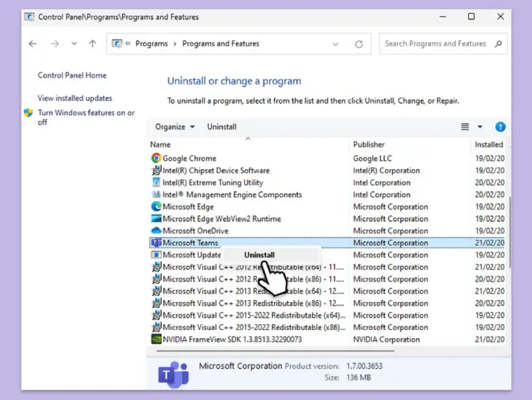The width and height of the screenshot is (532, 400).
Task: Sort by the Publisher column header
Action: pos(369,144)
